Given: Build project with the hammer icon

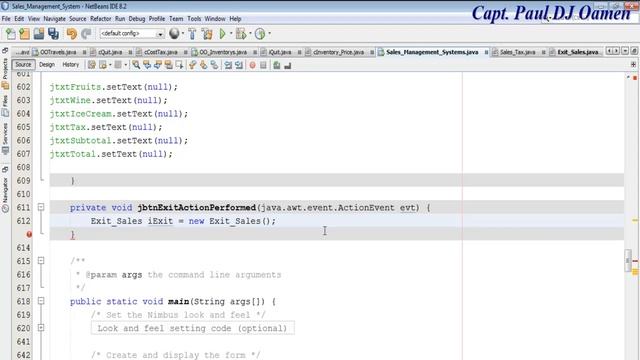Looking at the screenshot, I should pos(192,34).
